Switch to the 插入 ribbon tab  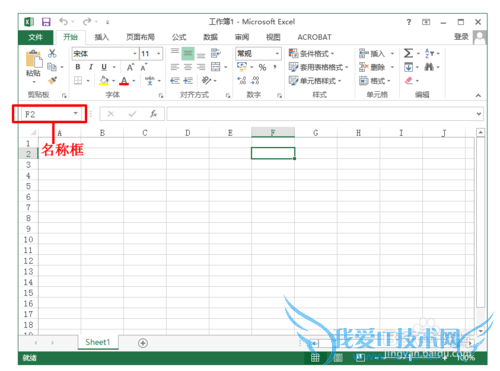click(102, 37)
